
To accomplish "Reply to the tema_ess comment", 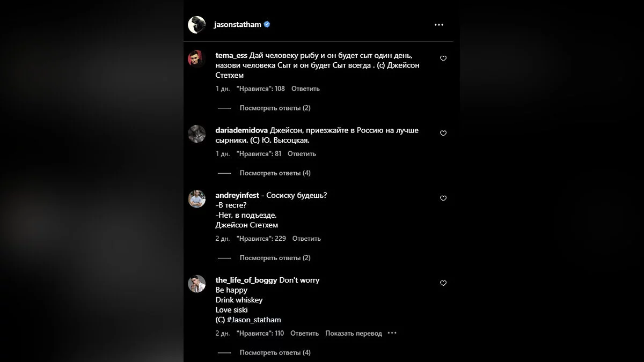I will click(x=305, y=88).
